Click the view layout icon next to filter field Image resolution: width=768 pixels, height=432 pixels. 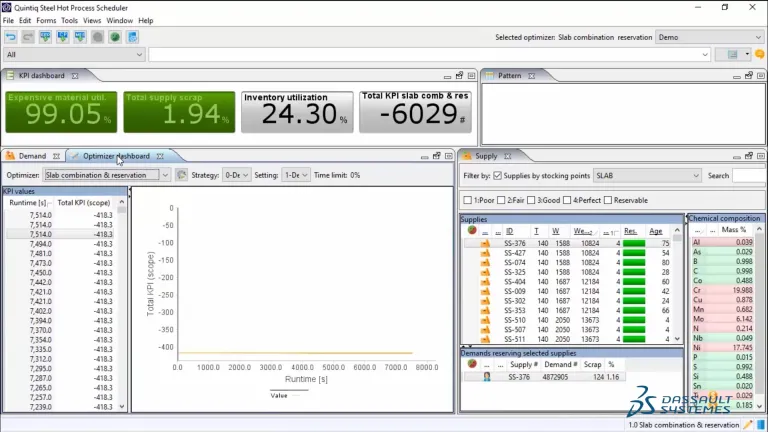(732, 54)
